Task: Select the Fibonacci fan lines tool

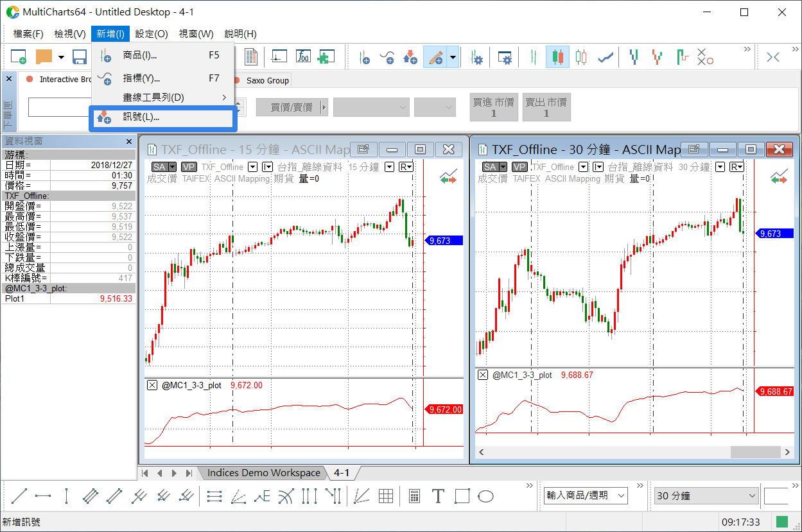Action: point(238,495)
